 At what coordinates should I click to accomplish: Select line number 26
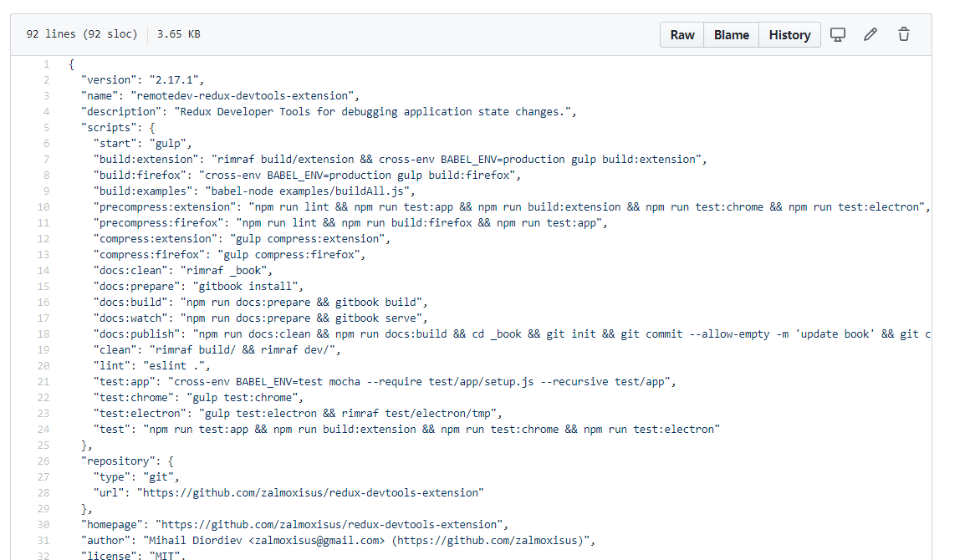pos(43,461)
